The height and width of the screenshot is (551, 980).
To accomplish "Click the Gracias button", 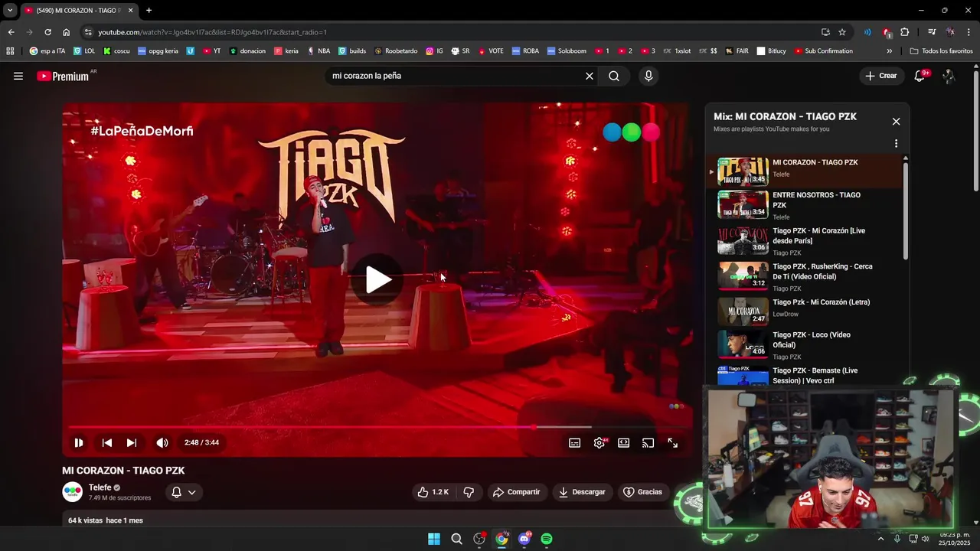I will 643,492.
